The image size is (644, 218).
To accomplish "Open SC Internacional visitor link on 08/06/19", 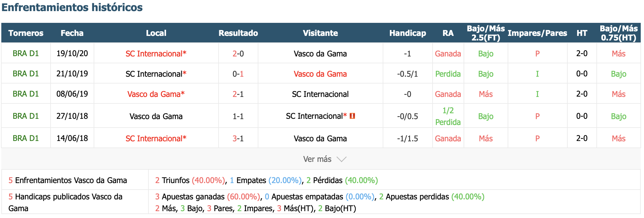I will coord(320,94).
